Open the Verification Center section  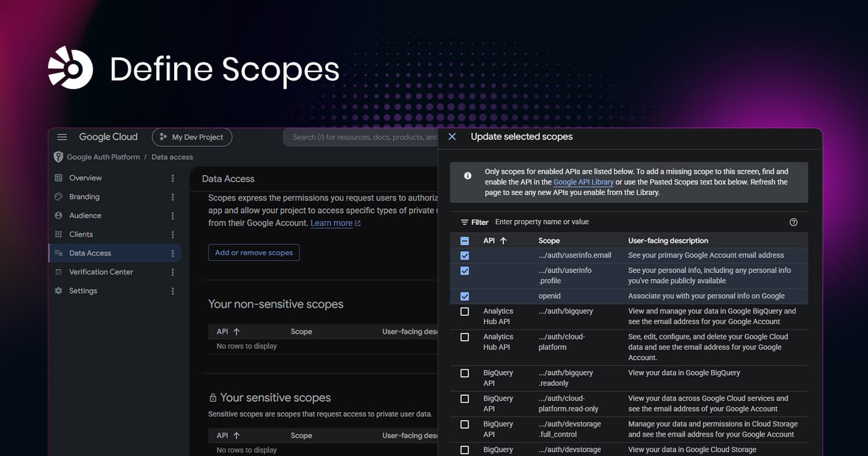pyautogui.click(x=101, y=272)
